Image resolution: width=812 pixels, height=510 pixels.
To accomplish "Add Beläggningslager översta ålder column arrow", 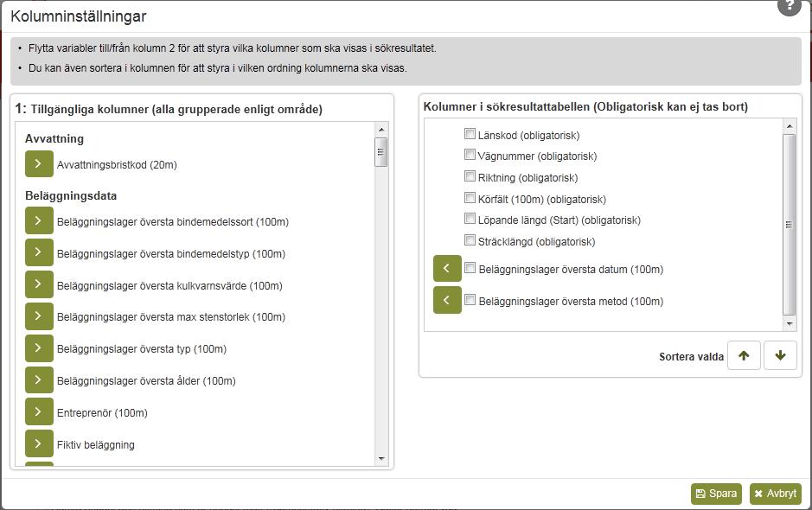I will pyautogui.click(x=39, y=380).
